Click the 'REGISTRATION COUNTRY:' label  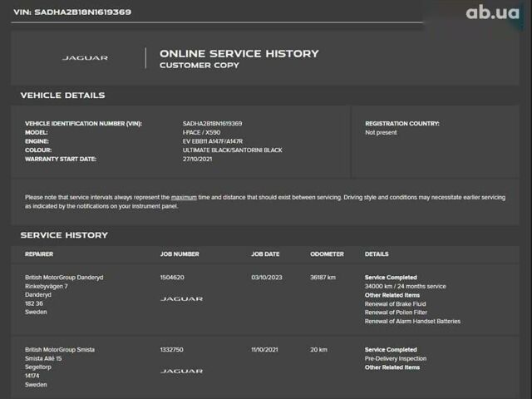402,124
